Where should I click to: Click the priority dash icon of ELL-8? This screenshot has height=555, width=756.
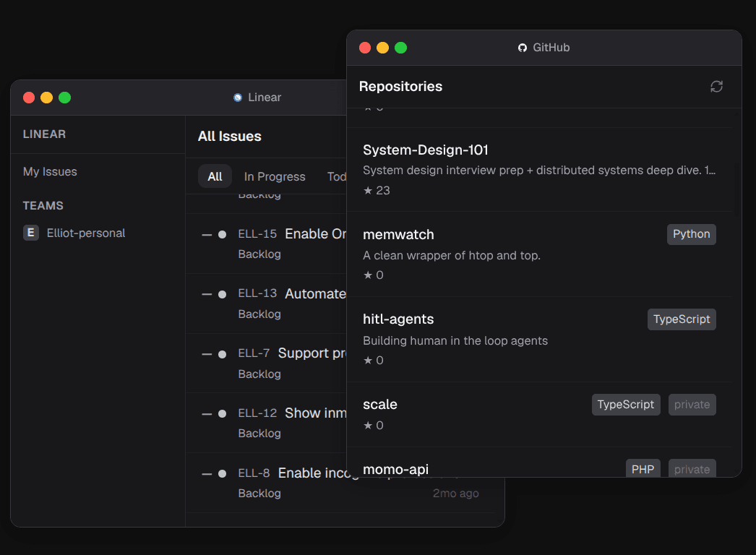pos(207,474)
